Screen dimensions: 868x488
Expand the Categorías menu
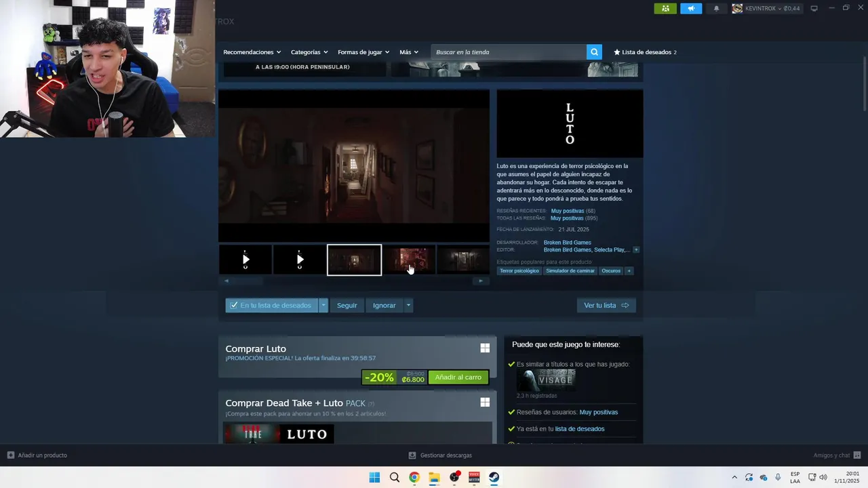[x=309, y=52]
